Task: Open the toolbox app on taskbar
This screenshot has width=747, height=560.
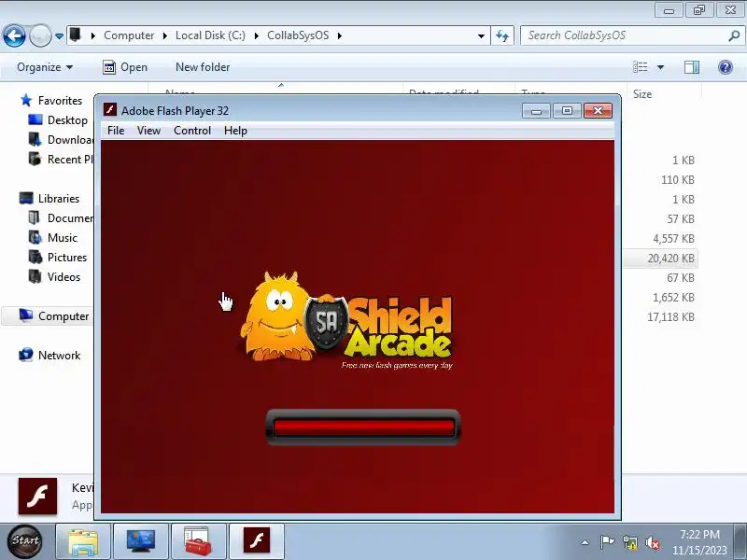Action: tap(199, 541)
